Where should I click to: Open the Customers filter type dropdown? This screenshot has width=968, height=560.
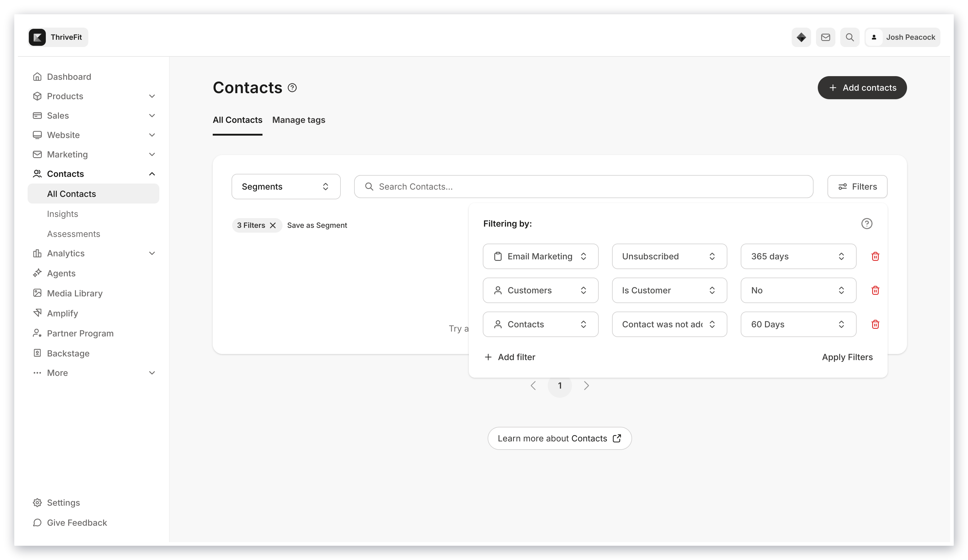(540, 290)
